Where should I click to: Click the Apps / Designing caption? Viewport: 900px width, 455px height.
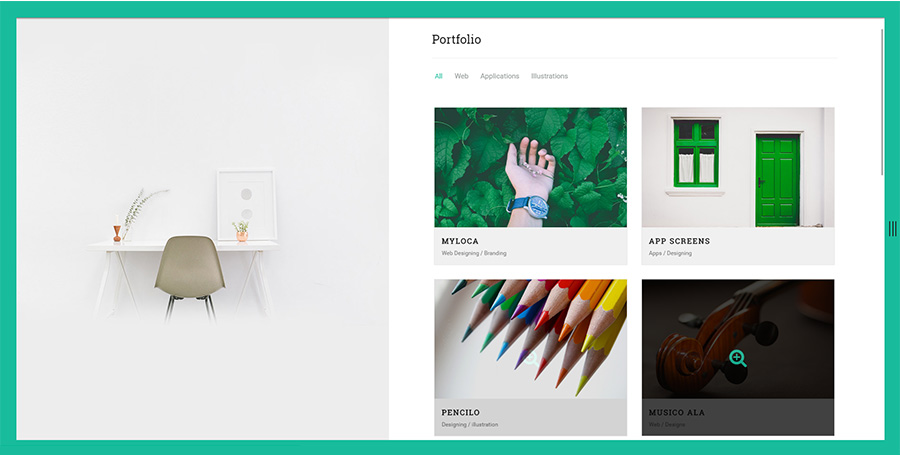click(x=670, y=253)
